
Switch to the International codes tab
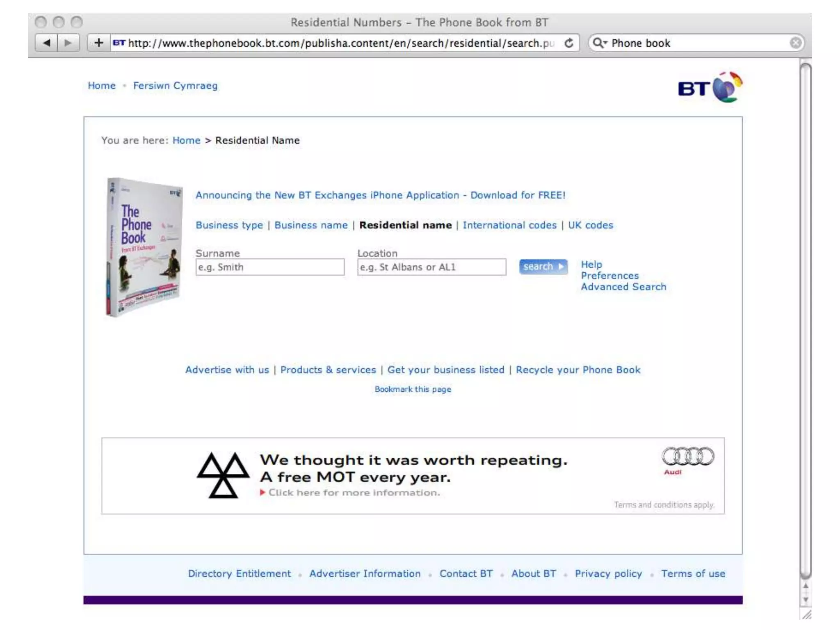(510, 225)
